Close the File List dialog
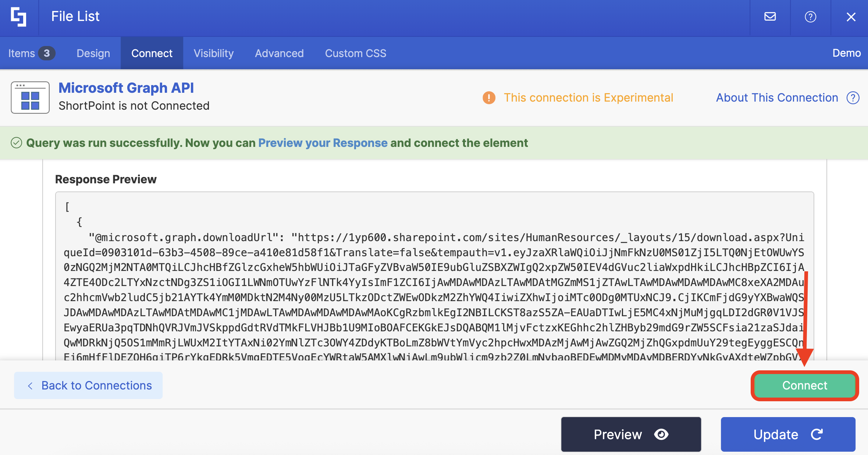This screenshot has height=455, width=868. point(851,17)
